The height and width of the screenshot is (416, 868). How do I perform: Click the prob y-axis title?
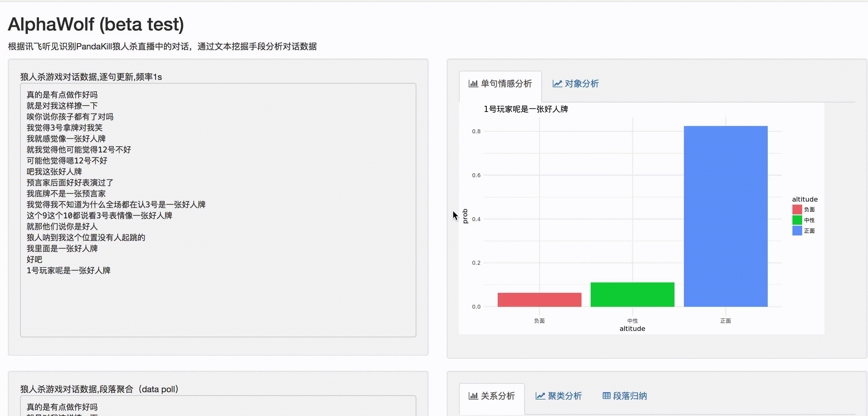(465, 216)
